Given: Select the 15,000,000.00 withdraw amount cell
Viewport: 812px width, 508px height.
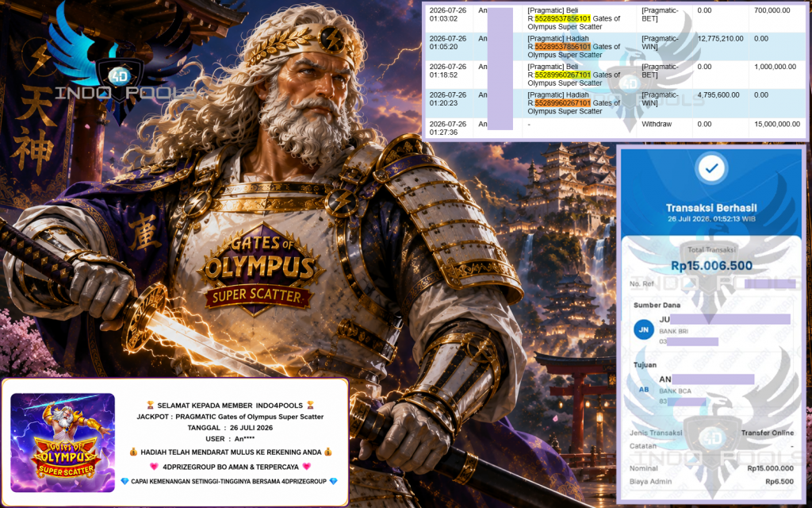Looking at the screenshot, I should (x=777, y=125).
